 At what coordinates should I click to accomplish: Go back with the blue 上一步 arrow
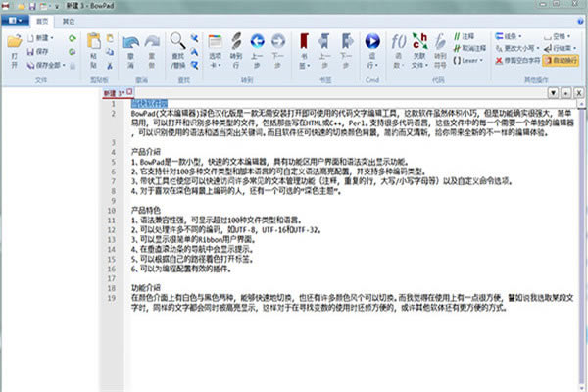257,50
